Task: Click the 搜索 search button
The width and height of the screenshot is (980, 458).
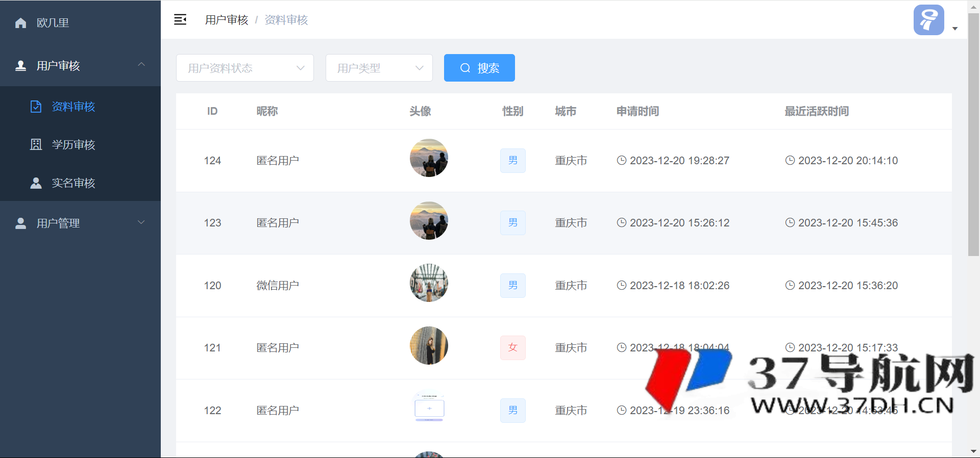Action: pos(479,68)
